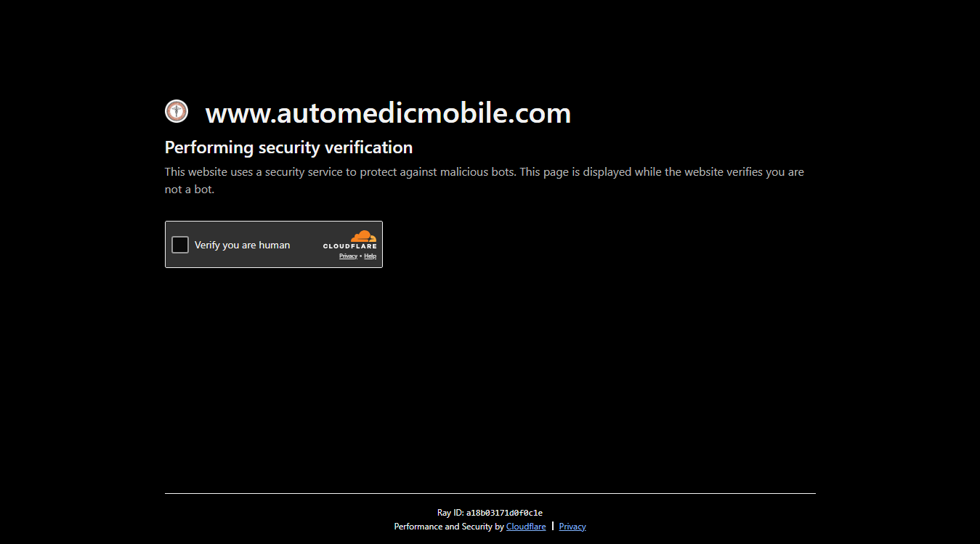Open the Cloudflare link in the footer

tap(526, 527)
